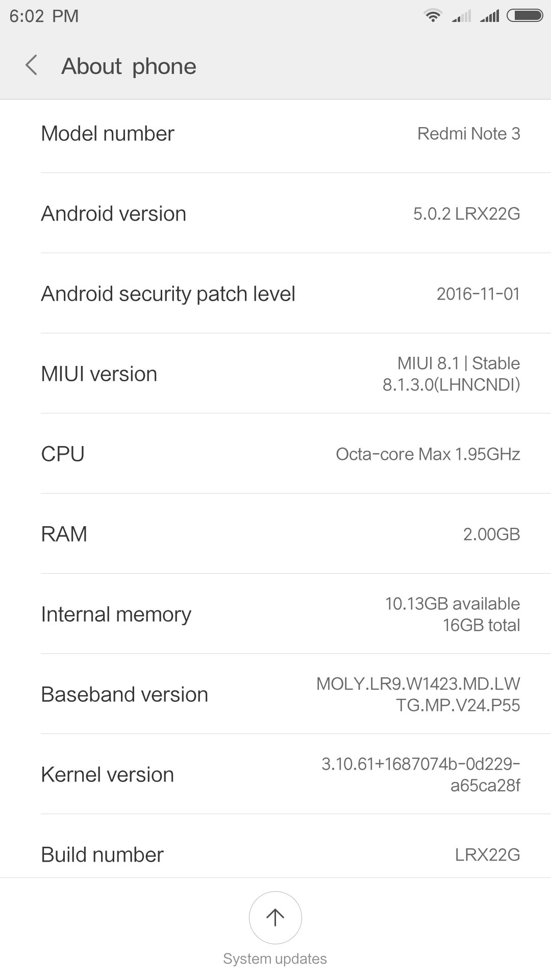The image size is (551, 980).
Task: Tap the back arrow icon
Action: (32, 66)
